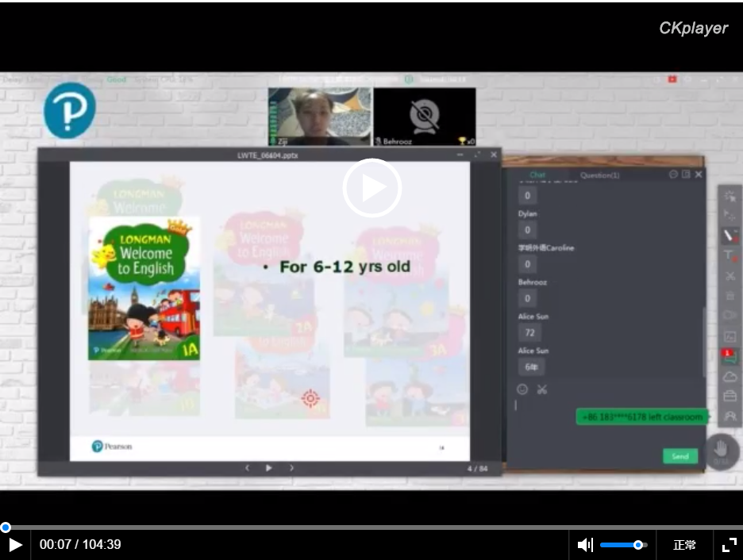Open the 正常 playback speed menu

pos(684,545)
